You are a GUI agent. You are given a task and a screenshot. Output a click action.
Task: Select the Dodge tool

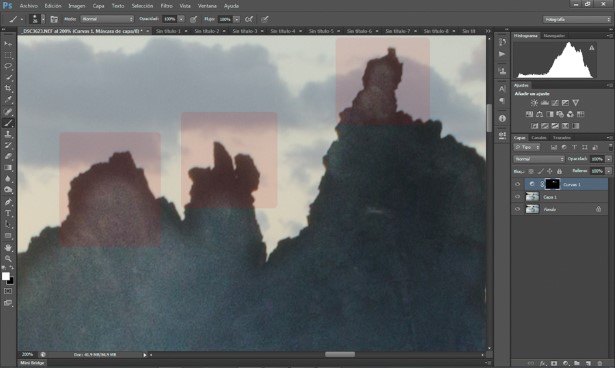click(x=8, y=190)
